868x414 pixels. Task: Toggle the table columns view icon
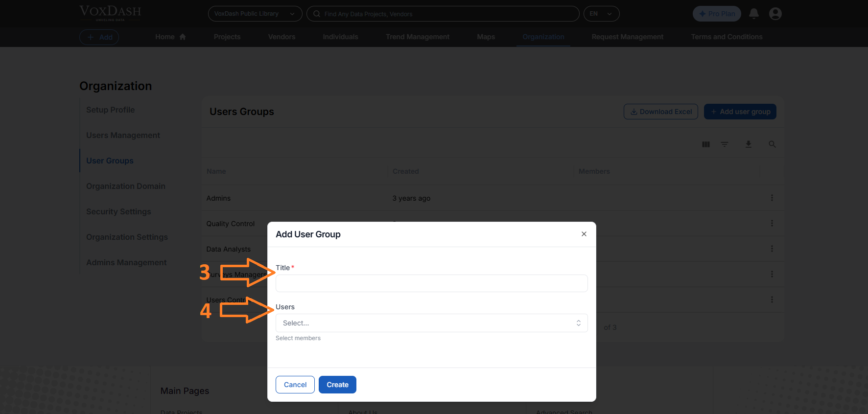pos(705,144)
